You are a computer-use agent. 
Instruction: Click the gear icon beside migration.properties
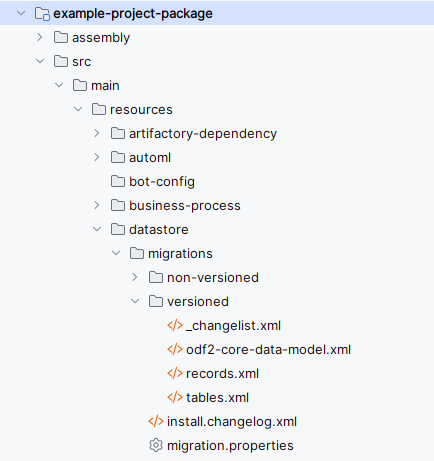pos(156,446)
